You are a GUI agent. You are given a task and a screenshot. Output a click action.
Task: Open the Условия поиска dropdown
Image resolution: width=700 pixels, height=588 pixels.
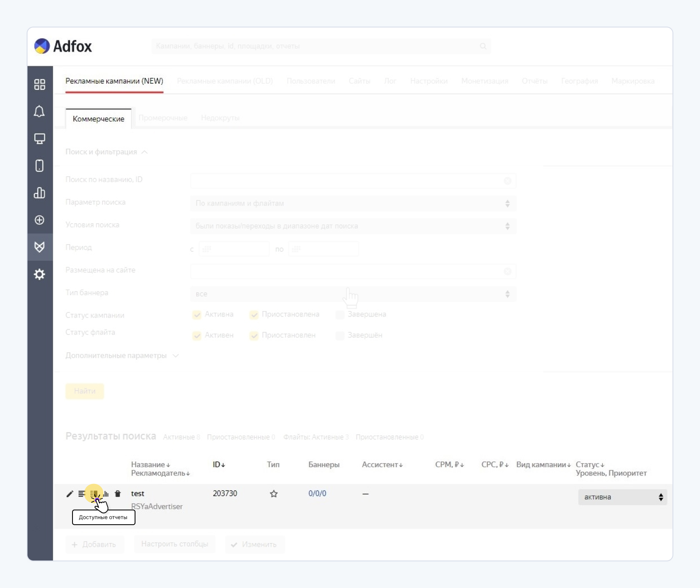pyautogui.click(x=353, y=226)
